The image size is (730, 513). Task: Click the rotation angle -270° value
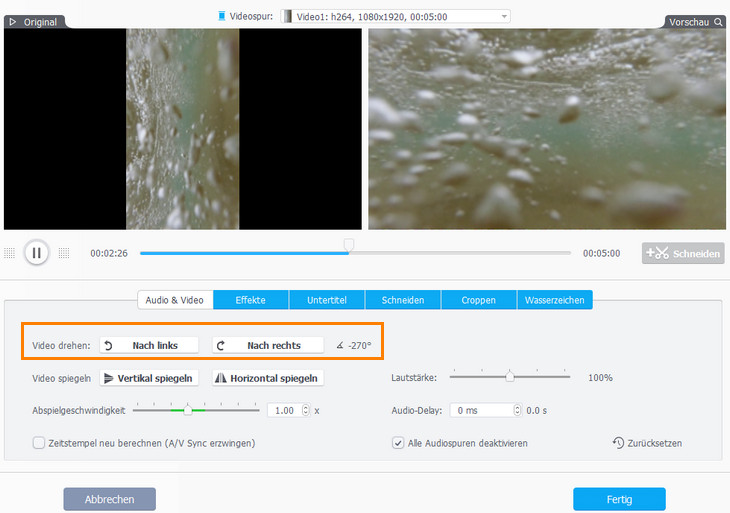[x=360, y=345]
